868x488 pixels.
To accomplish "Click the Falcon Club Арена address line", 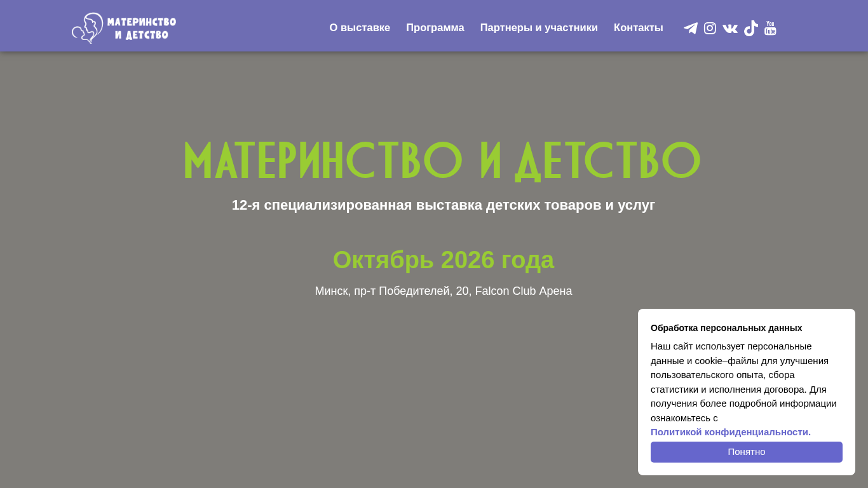I will click(x=444, y=291).
